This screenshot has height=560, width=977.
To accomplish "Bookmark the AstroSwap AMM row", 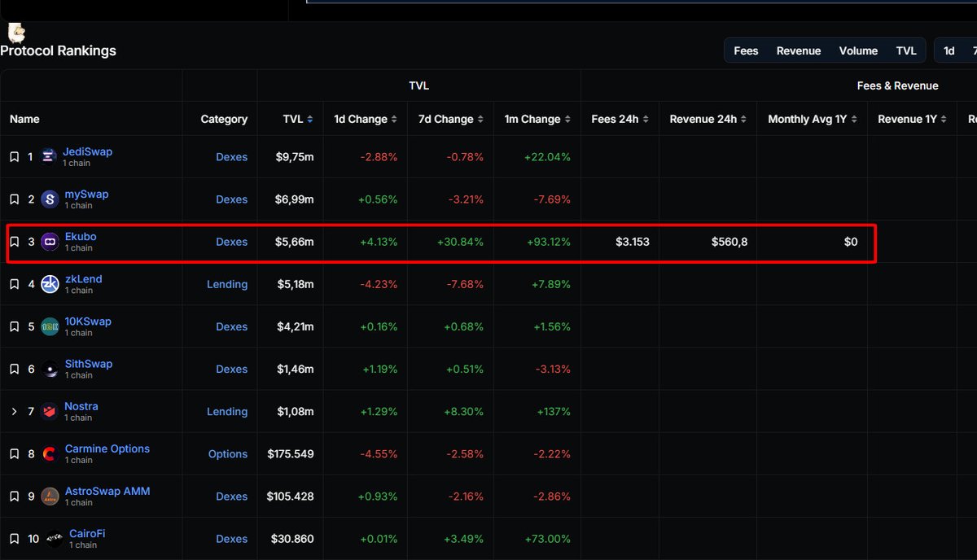I will pos(14,497).
